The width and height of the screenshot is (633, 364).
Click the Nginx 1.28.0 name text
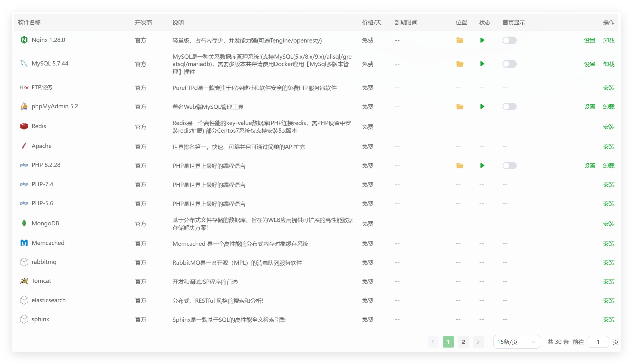(x=48, y=40)
